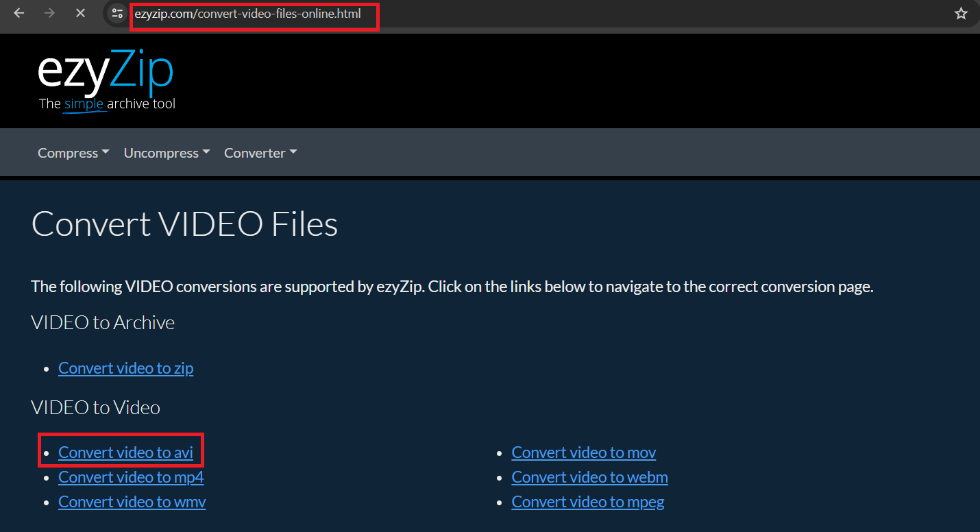The height and width of the screenshot is (532, 980).
Task: Open site permissions via the tune icon
Action: (116, 12)
